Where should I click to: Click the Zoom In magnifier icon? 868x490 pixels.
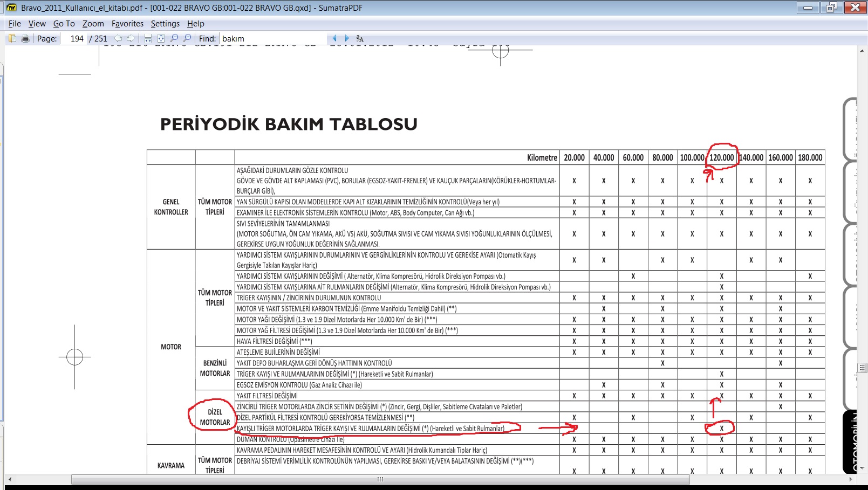(187, 38)
